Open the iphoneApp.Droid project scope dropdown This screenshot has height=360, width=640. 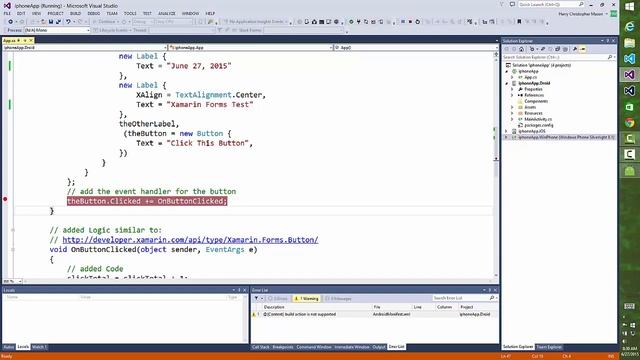(84, 47)
